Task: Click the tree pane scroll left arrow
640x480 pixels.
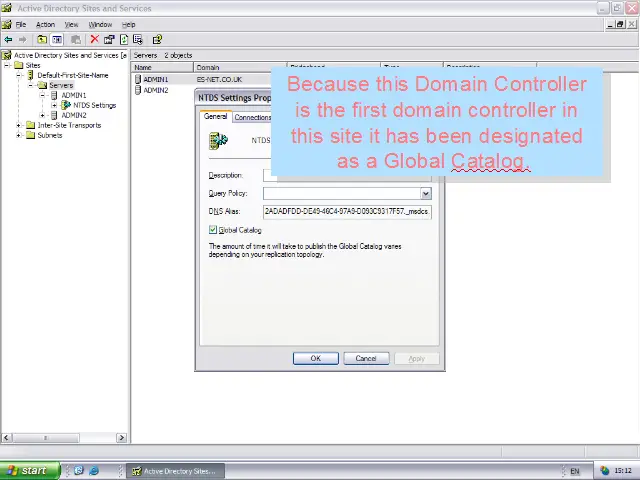Action: tap(7, 438)
